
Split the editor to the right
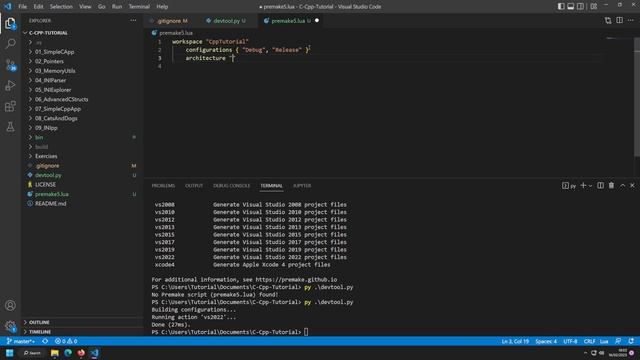pos(619,20)
